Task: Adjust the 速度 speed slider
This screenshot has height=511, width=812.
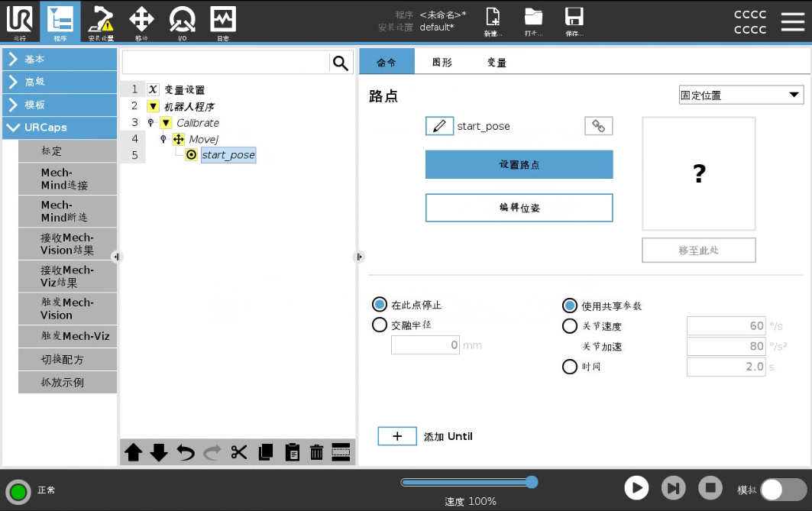Action: (532, 482)
